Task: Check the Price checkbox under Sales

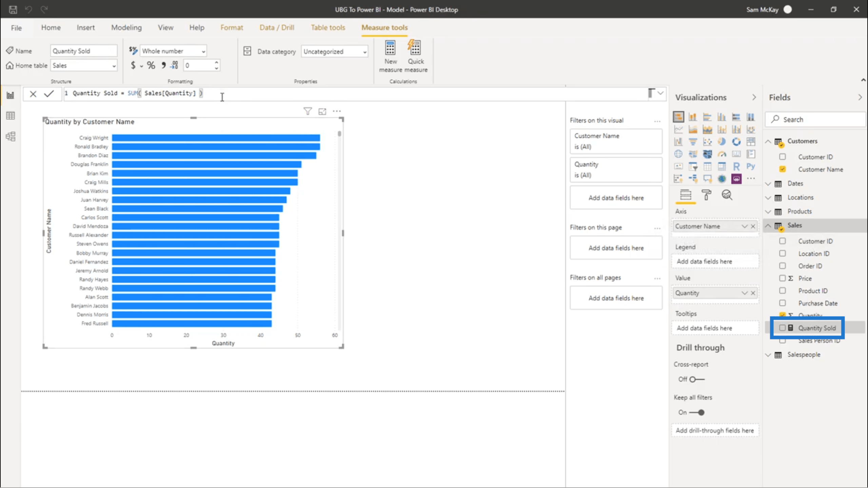Action: [x=782, y=278]
